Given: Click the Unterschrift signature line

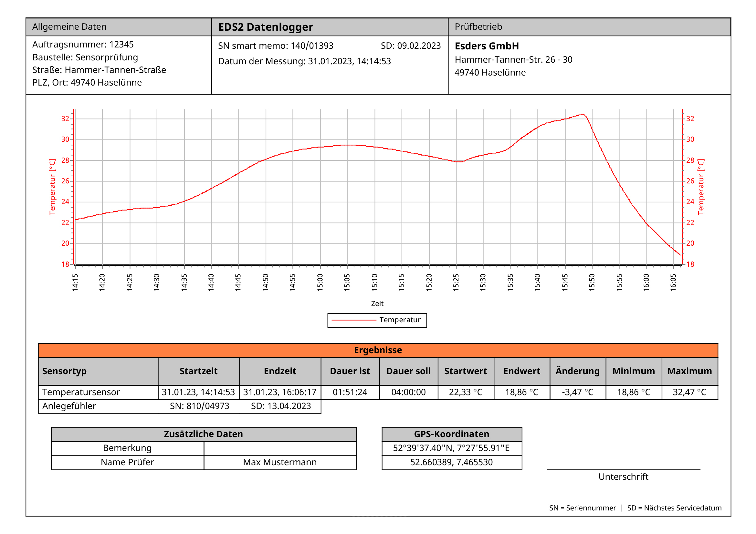Looking at the screenshot, I should point(623,469).
